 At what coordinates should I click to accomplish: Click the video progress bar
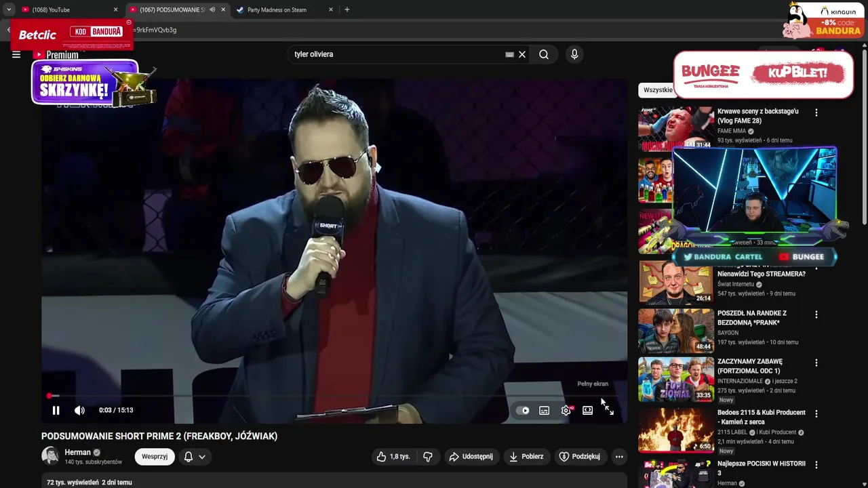pos(334,396)
